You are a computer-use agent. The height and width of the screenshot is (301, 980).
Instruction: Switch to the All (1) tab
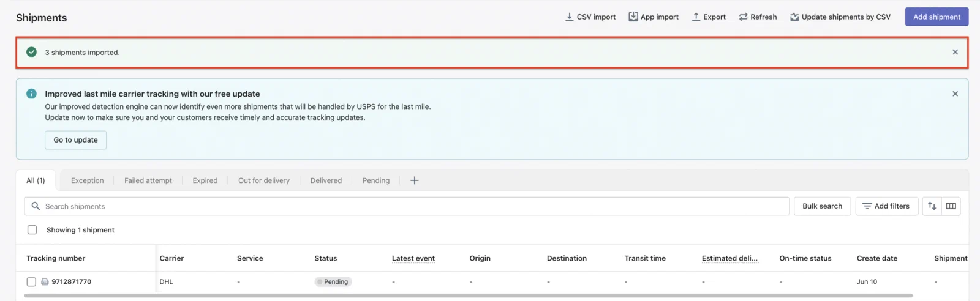36,180
